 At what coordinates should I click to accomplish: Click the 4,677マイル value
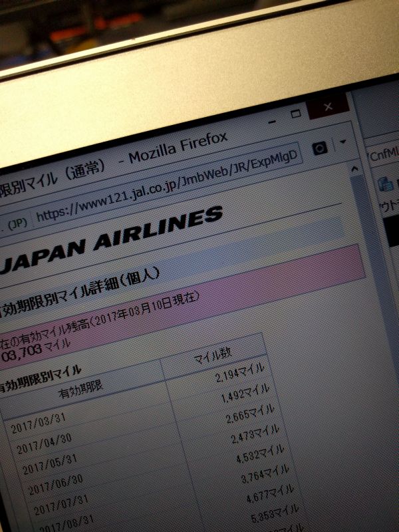coord(270,495)
